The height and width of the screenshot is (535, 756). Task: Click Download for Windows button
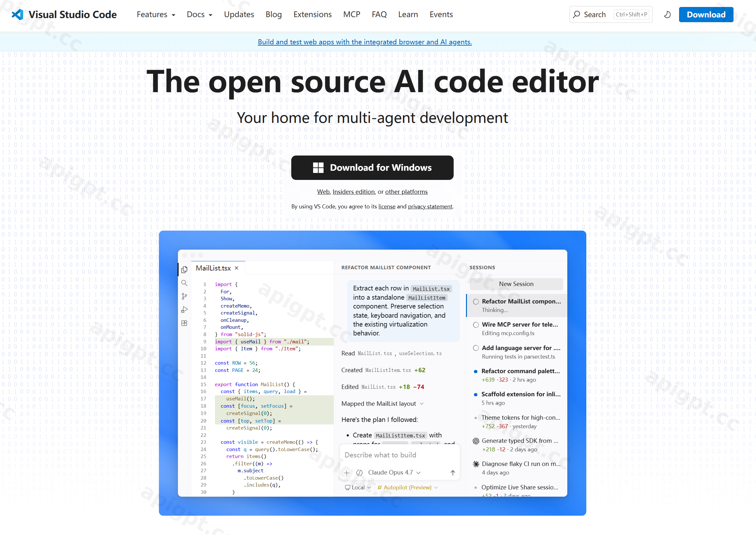(372, 168)
